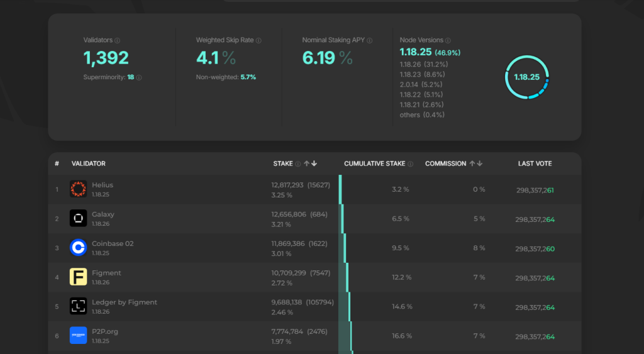This screenshot has width=644, height=354.
Task: Sort Commission column with up arrow
Action: click(x=472, y=163)
